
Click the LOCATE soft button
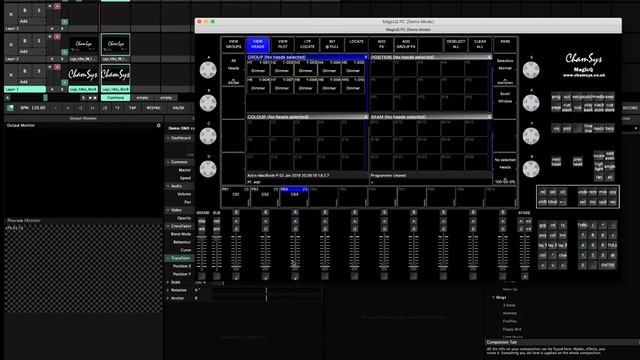[x=356, y=44]
